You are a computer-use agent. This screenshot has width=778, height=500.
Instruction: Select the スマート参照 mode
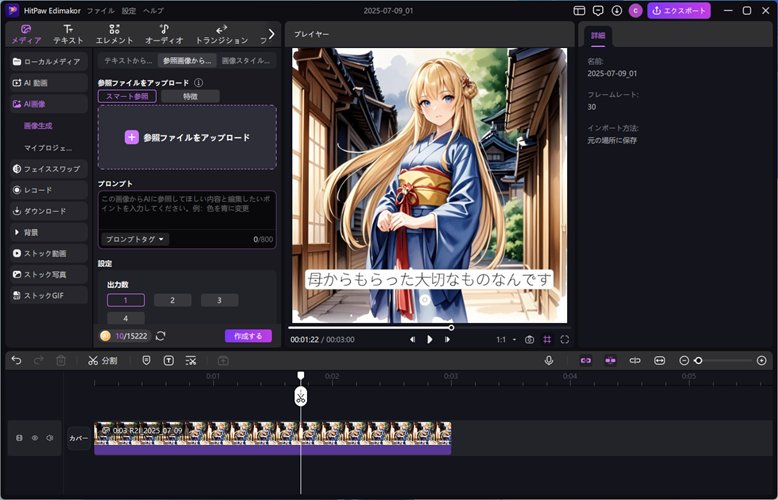(x=127, y=96)
